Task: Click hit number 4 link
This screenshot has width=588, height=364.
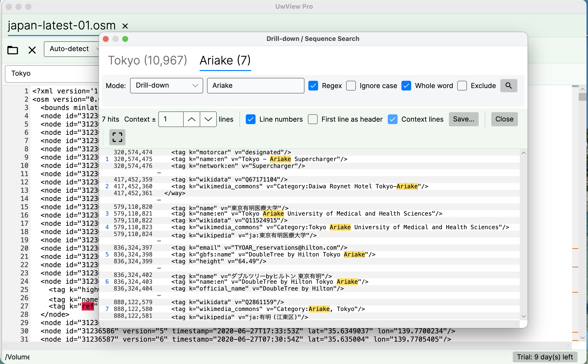Action: 107,227
